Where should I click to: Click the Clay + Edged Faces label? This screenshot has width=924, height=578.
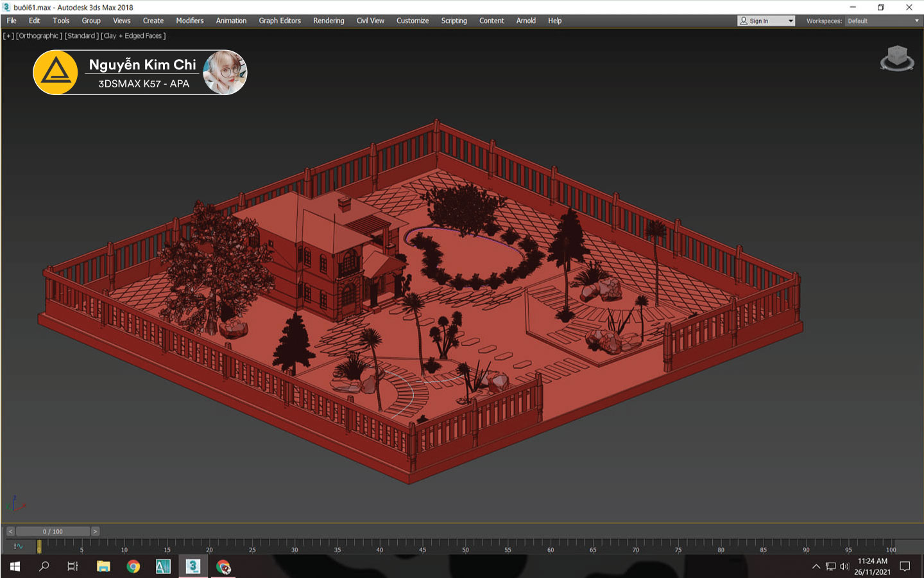pos(133,36)
